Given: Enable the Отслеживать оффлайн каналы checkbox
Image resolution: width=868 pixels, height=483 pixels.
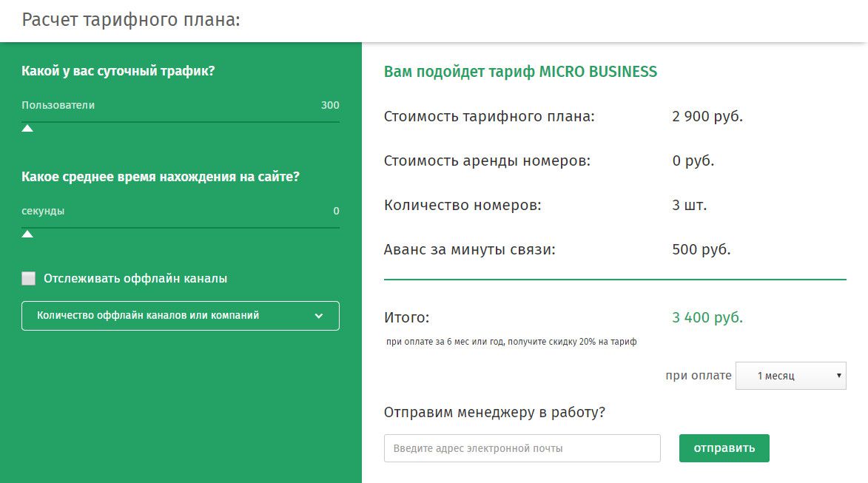Looking at the screenshot, I should pyautogui.click(x=28, y=278).
